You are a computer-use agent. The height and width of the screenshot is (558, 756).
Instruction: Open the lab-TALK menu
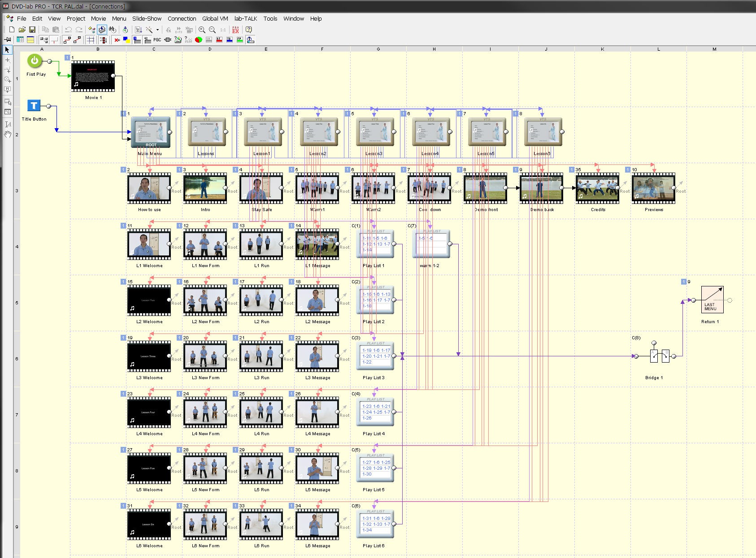pyautogui.click(x=245, y=18)
